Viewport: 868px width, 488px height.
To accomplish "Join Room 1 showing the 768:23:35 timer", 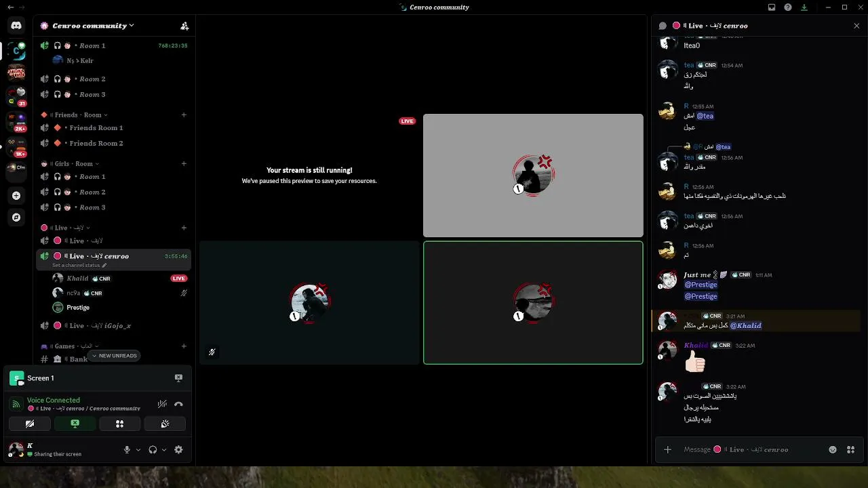I will [113, 45].
